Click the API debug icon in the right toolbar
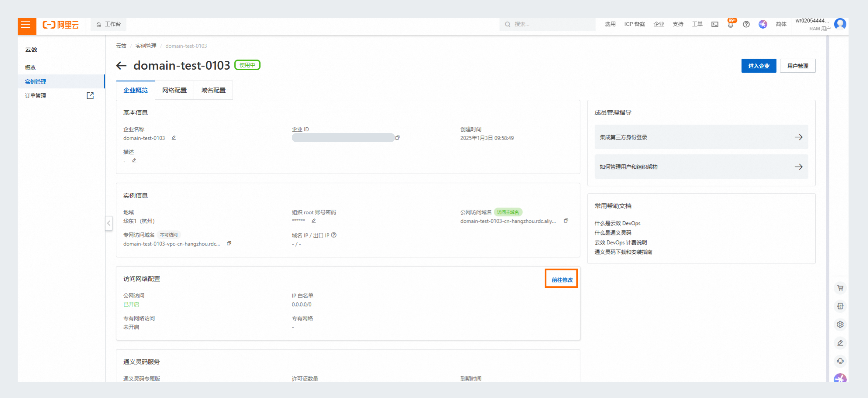Image resolution: width=868 pixels, height=398 pixels. [840, 306]
